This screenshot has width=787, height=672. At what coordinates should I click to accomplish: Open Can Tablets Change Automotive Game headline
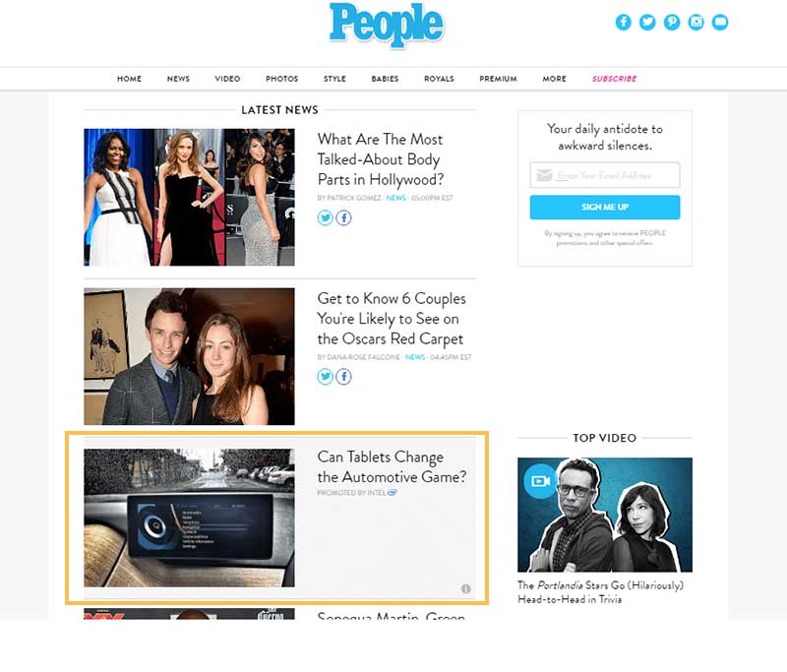[392, 466]
